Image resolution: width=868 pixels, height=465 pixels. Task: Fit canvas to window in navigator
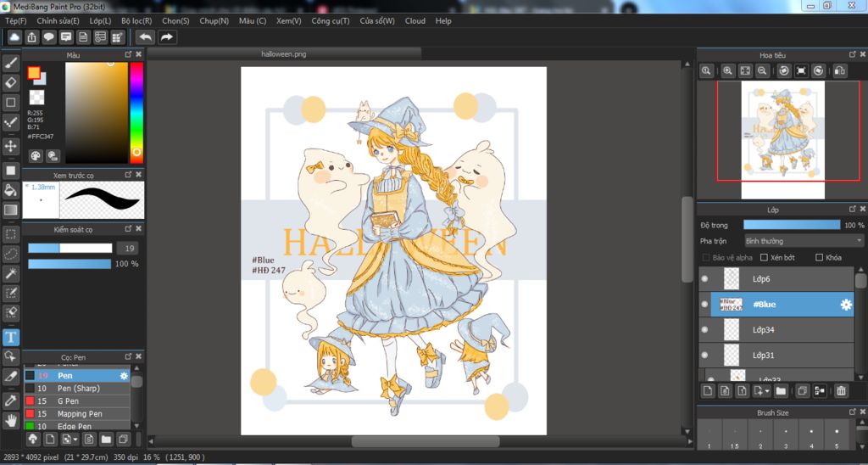745,70
